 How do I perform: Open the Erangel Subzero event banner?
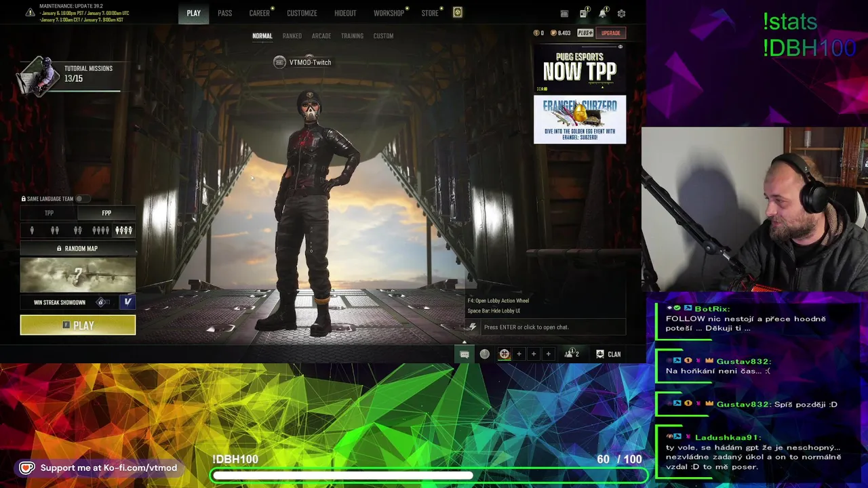pyautogui.click(x=580, y=119)
